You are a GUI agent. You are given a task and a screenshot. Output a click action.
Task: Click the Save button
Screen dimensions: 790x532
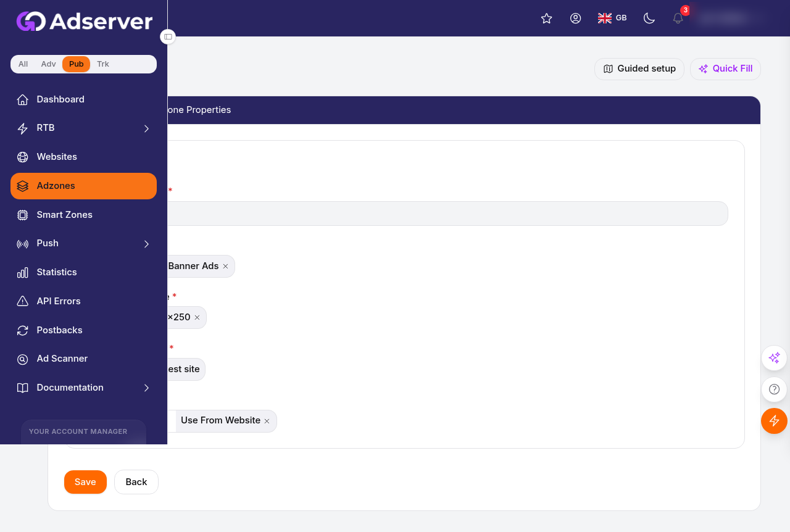pyautogui.click(x=85, y=482)
